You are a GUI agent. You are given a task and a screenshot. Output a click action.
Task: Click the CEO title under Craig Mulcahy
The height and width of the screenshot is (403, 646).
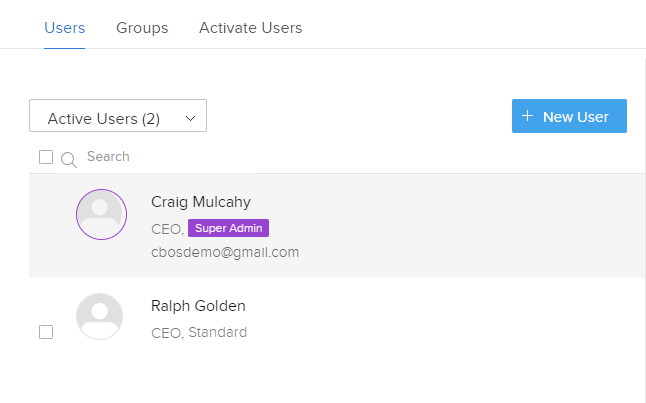[x=167, y=229]
